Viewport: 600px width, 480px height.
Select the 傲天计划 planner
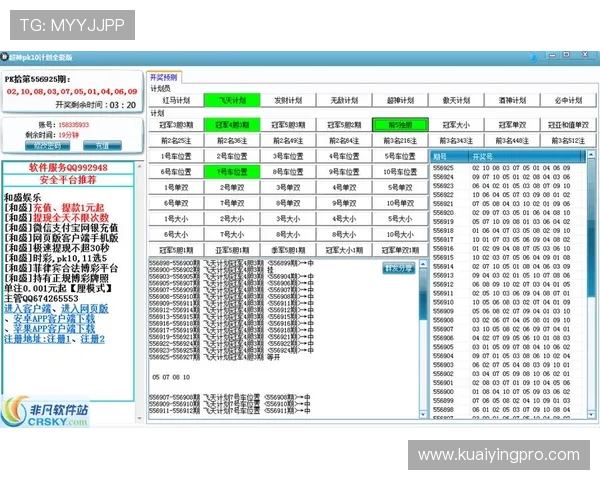pos(456,100)
